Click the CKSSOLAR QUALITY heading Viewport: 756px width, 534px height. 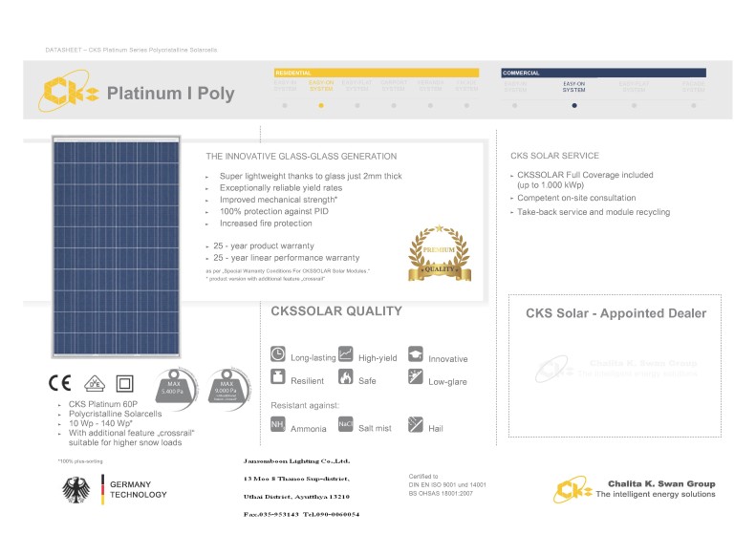point(336,311)
